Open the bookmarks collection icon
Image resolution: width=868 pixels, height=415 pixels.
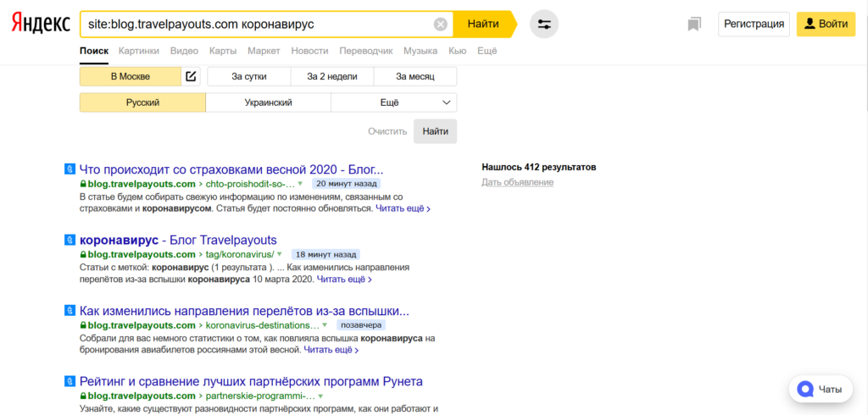[x=694, y=25]
